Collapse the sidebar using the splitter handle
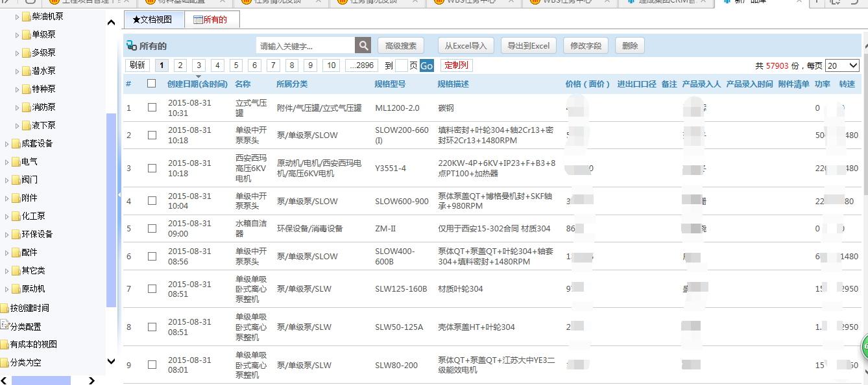This screenshot has width=868, height=385. tap(119, 194)
